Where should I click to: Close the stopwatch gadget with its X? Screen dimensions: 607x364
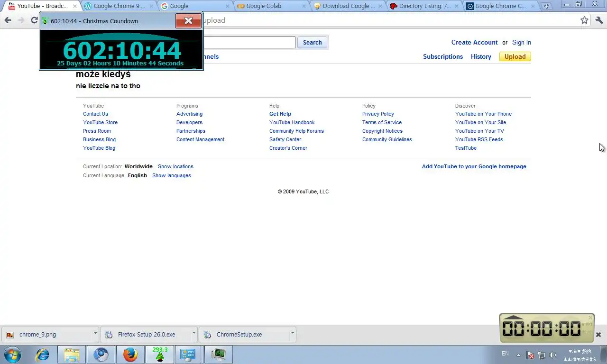pos(590,318)
